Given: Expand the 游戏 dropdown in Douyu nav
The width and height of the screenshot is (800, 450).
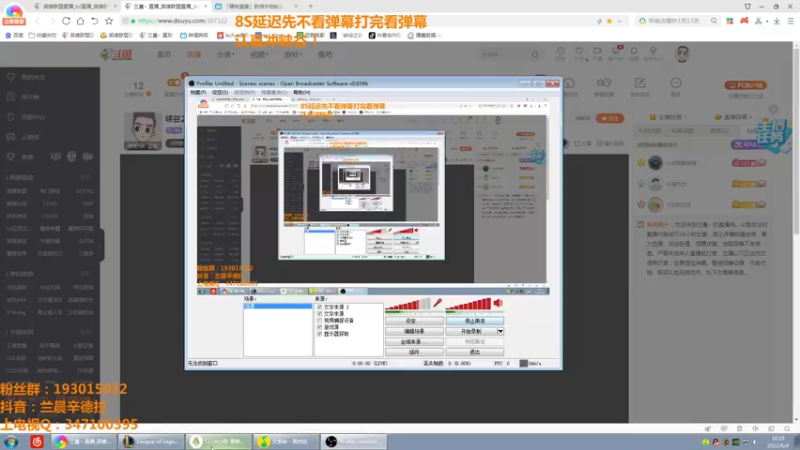Looking at the screenshot, I should 293,54.
